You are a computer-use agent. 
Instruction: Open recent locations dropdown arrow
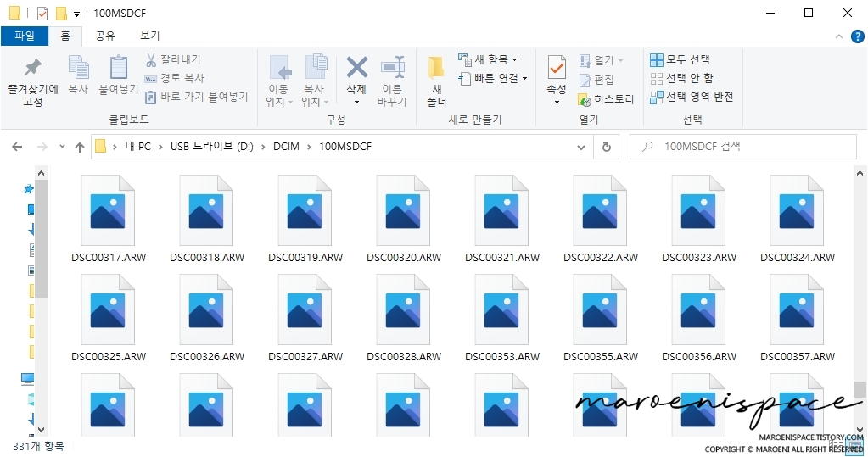(x=62, y=147)
